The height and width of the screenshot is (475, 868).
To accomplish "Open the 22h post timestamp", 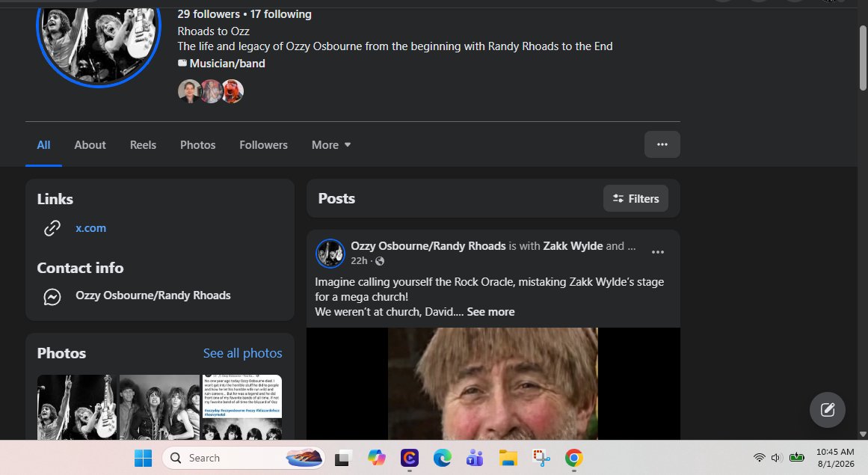I will [359, 261].
